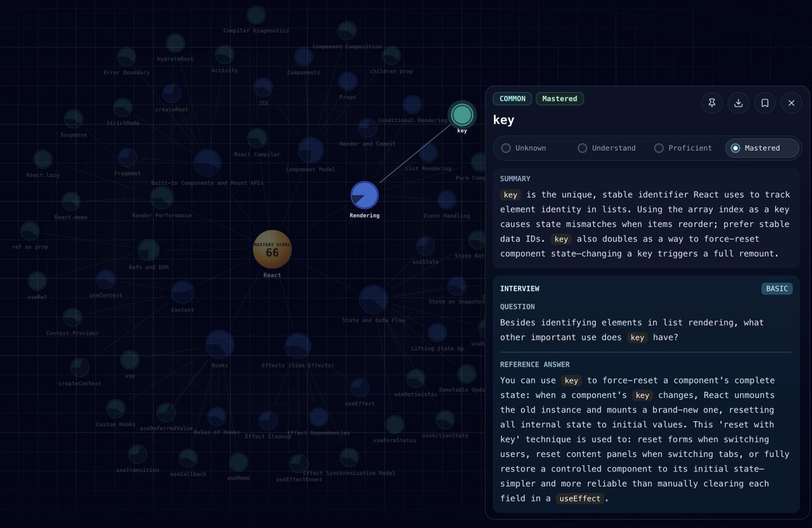
Task: Select the Error Boundary node
Action: coord(127,57)
